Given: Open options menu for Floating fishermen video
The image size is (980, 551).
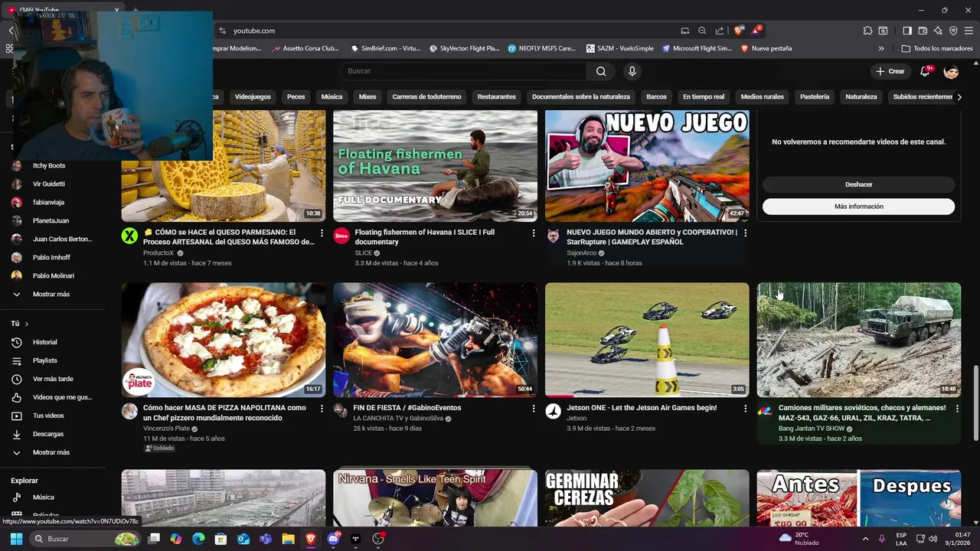Looking at the screenshot, I should [534, 233].
